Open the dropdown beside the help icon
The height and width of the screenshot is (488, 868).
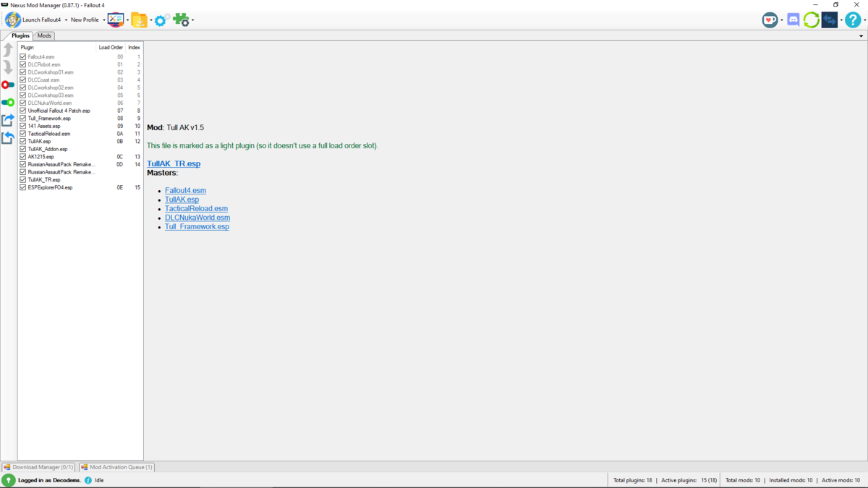pyautogui.click(x=864, y=20)
